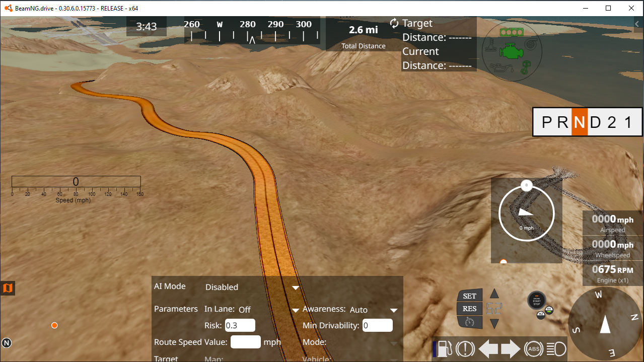Decrease cruise speed with down arrow
Viewport: 644px width, 362px height.
(494, 324)
